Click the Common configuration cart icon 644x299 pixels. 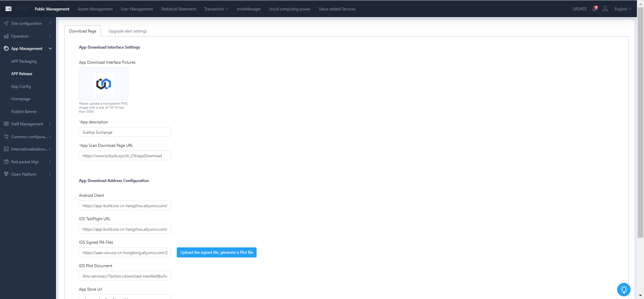point(6,136)
